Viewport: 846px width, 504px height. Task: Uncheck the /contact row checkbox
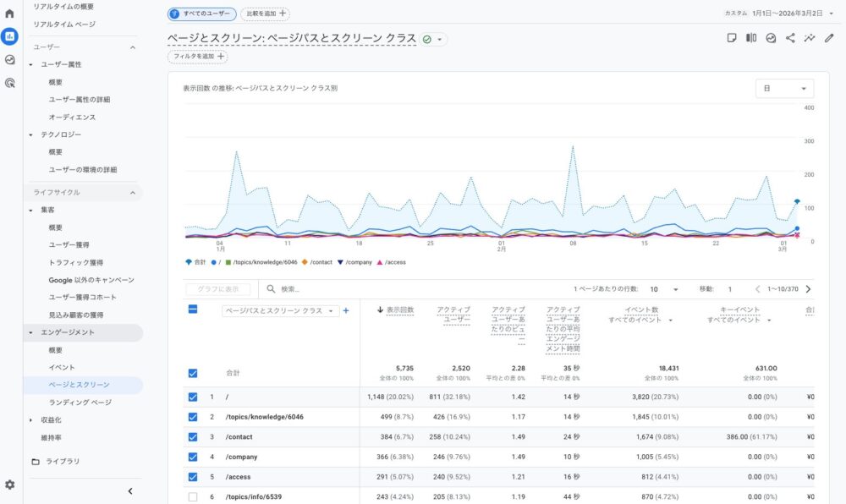[193, 436]
